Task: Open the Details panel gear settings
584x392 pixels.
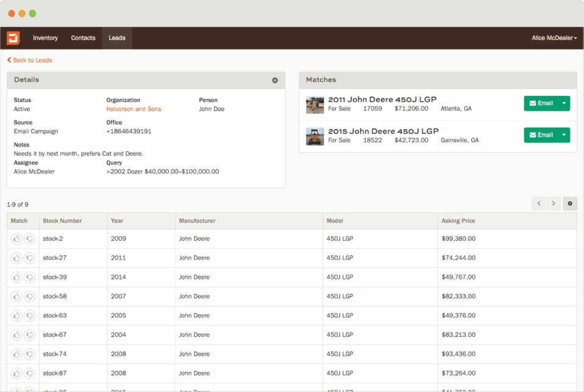Action: [275, 80]
